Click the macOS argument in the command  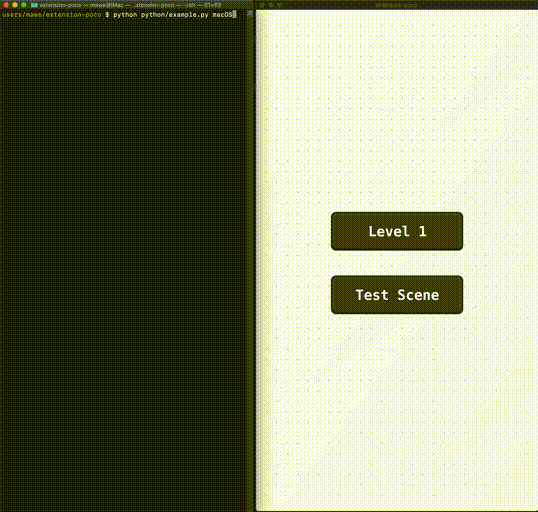point(222,14)
